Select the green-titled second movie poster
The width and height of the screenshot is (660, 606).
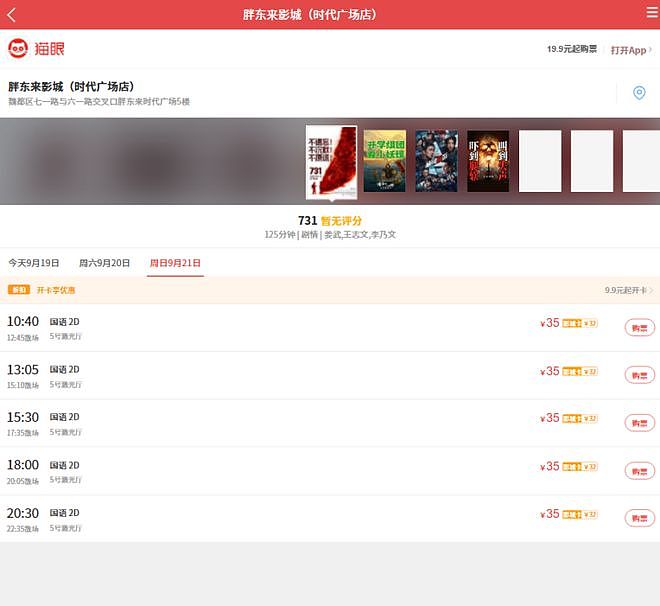tap(384, 161)
